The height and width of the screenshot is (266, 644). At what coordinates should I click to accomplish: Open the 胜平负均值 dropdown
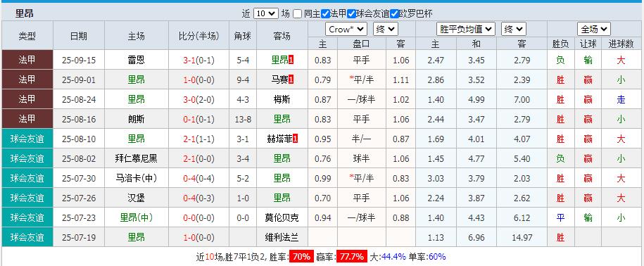465,29
